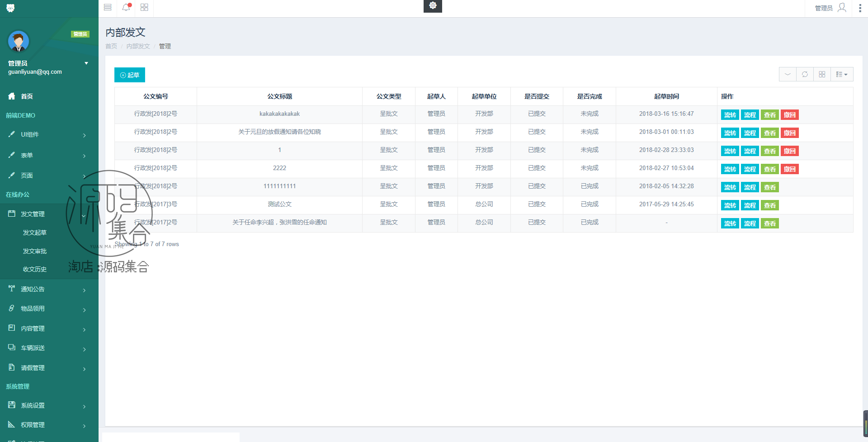
Task: Go to 首页 in the sidebar
Action: [27, 96]
